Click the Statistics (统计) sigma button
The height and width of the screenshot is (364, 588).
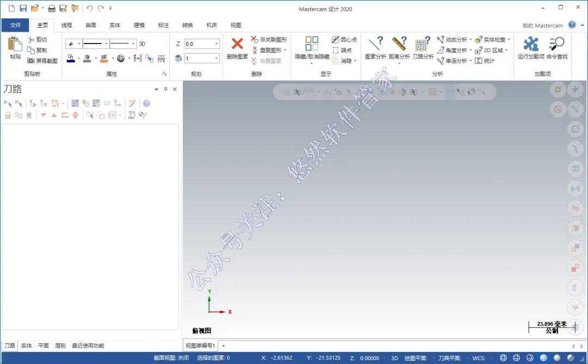[485, 60]
